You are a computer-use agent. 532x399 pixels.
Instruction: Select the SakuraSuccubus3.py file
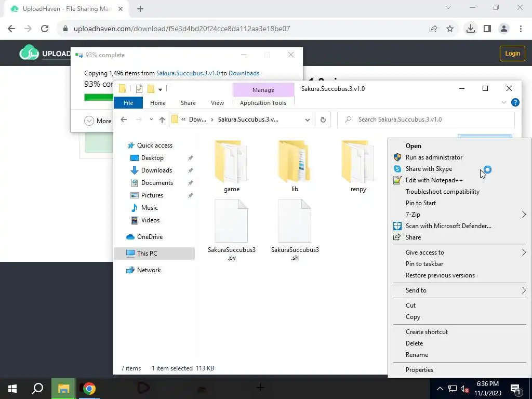[231, 230]
